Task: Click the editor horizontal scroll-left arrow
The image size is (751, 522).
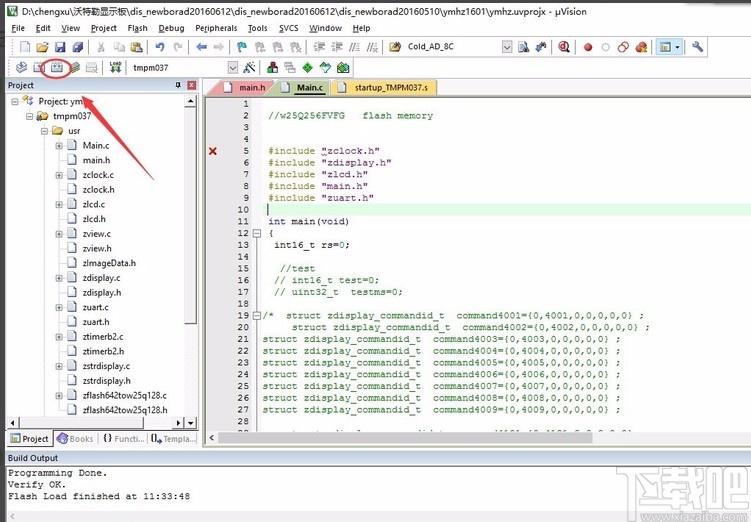Action: [x=212, y=438]
